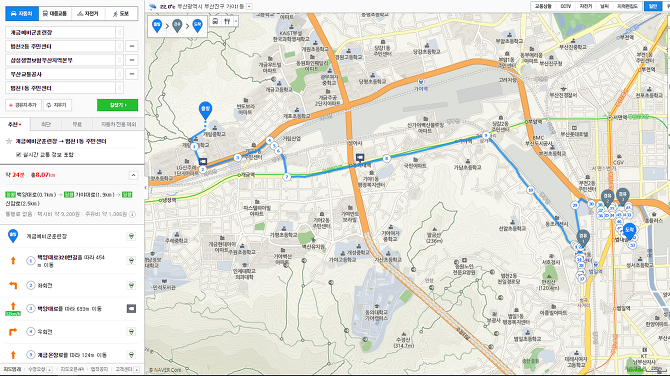Open street view for the 개금예비군훈련장 start row
Image resolution: width=670 pixels, height=376 pixels.
pos(131,236)
